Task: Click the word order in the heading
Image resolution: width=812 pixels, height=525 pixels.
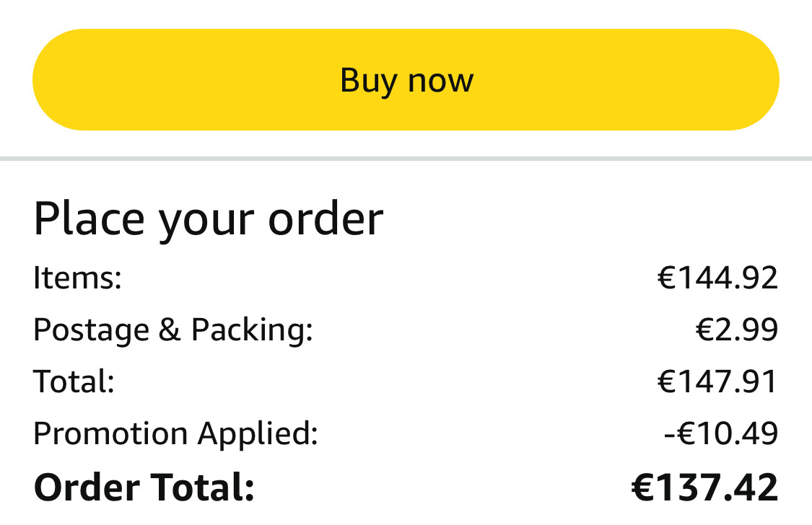Action: [326, 219]
